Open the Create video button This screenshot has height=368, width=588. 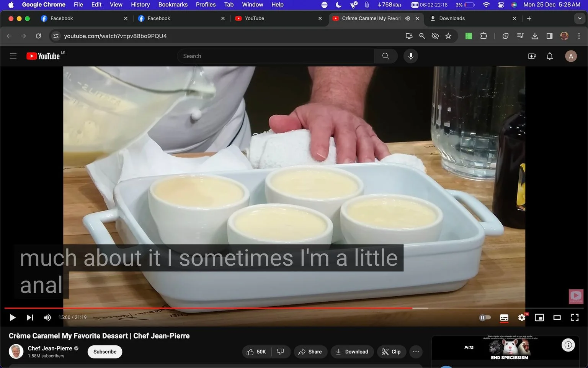[532, 56]
